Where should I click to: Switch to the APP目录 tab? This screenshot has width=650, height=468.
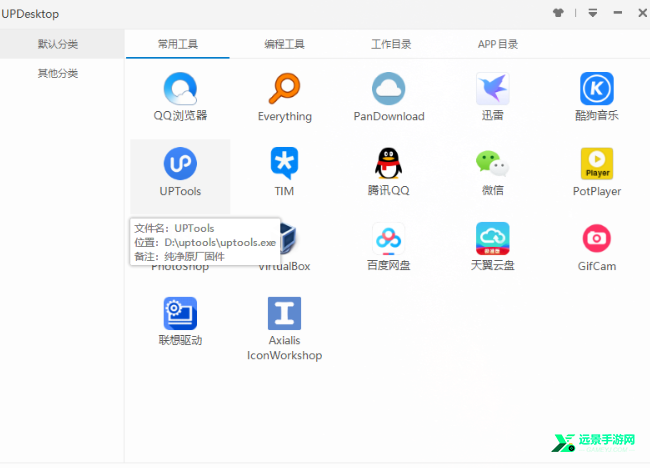click(497, 44)
